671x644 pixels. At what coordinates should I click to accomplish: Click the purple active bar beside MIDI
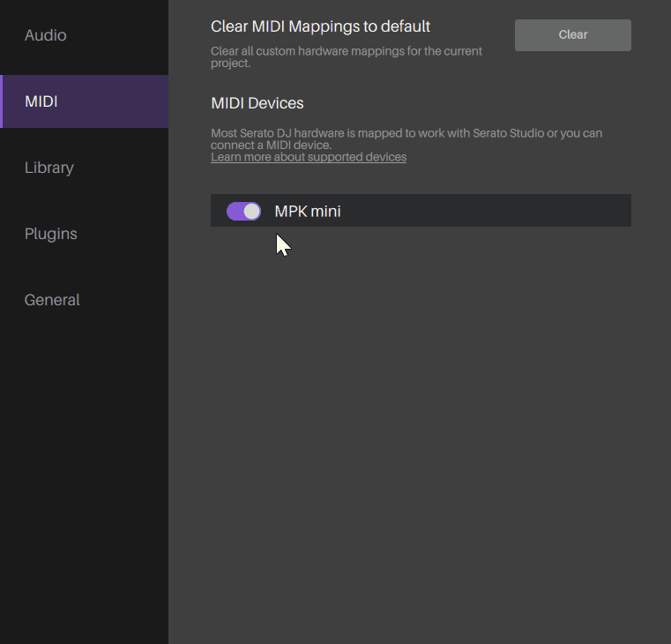point(2,101)
